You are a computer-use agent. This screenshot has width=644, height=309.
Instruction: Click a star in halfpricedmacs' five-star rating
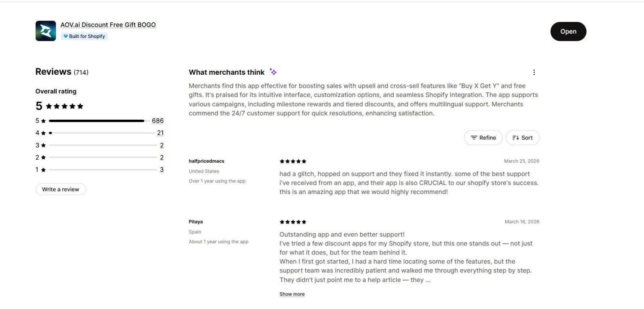[292, 161]
